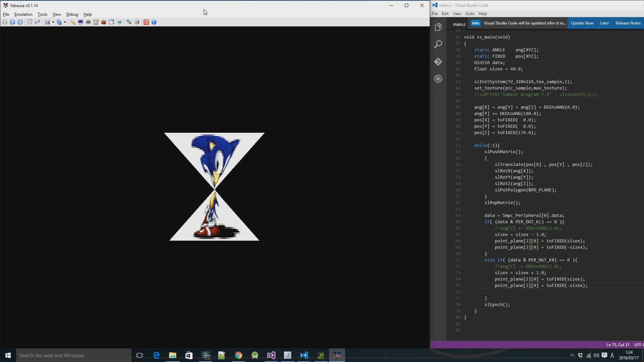Viewport: 644px width, 362px height.
Task: Click the floppy save state icon
Action: (47, 22)
